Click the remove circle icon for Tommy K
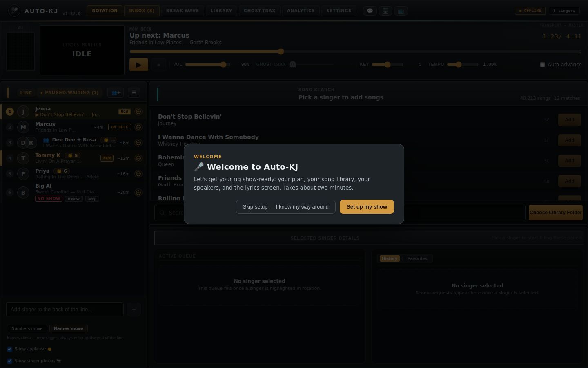The width and height of the screenshot is (588, 368). 138,158
